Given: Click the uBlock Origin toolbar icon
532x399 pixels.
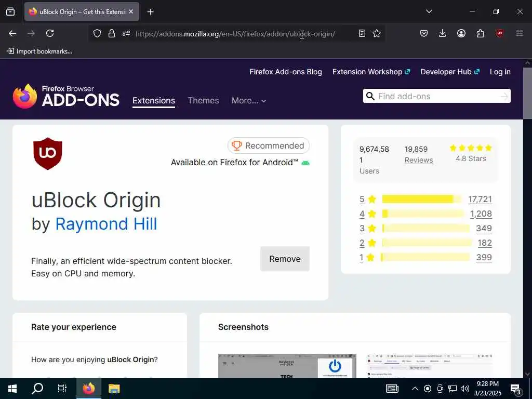Looking at the screenshot, I should click(x=499, y=33).
